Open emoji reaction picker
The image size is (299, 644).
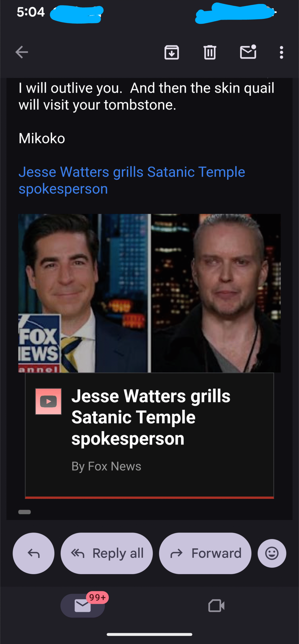coord(272,553)
